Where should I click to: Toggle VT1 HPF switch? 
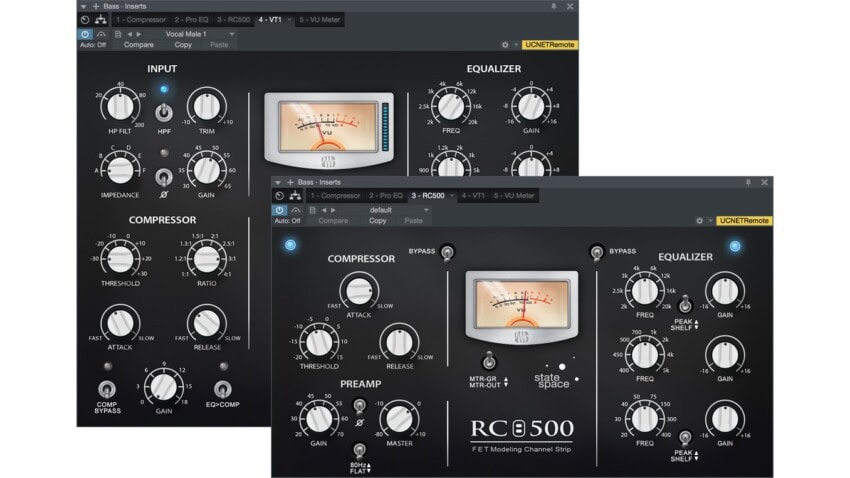164,112
